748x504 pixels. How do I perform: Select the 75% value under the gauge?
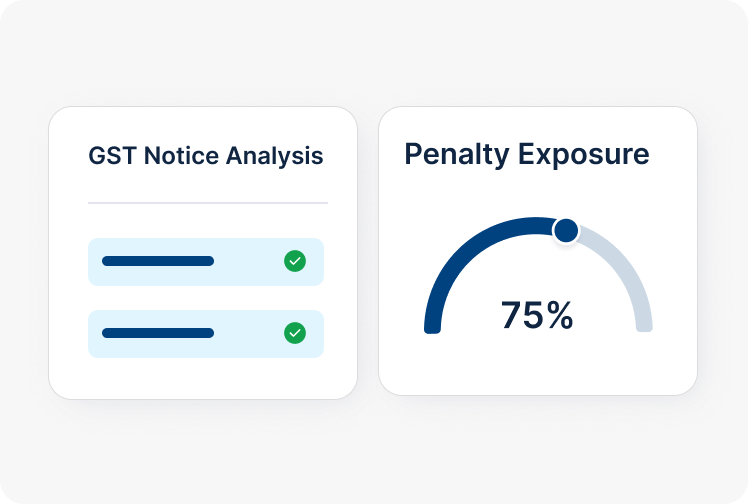537,315
